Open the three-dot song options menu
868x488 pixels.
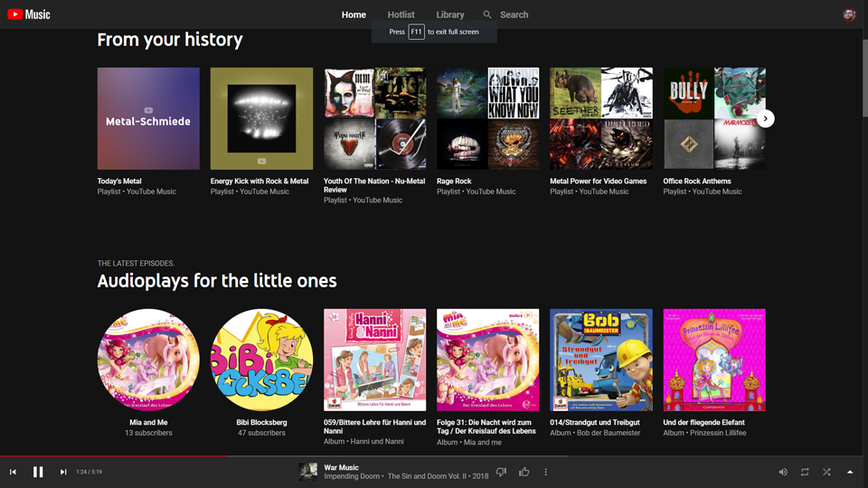point(546,472)
